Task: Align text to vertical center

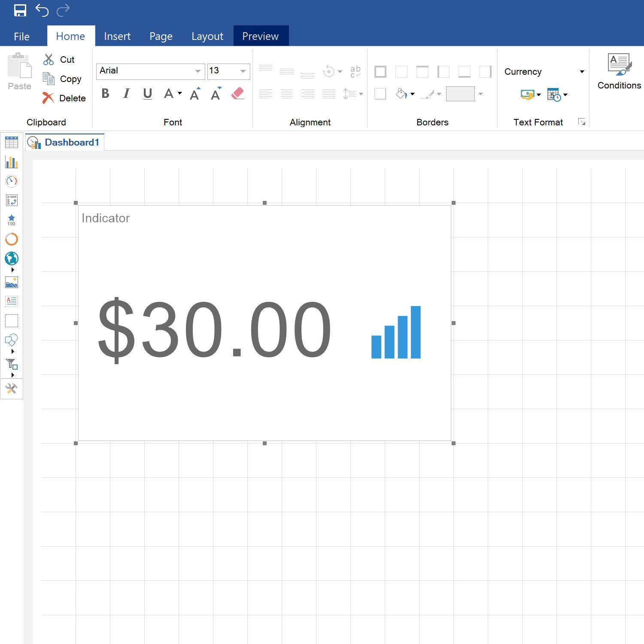Action: click(287, 71)
